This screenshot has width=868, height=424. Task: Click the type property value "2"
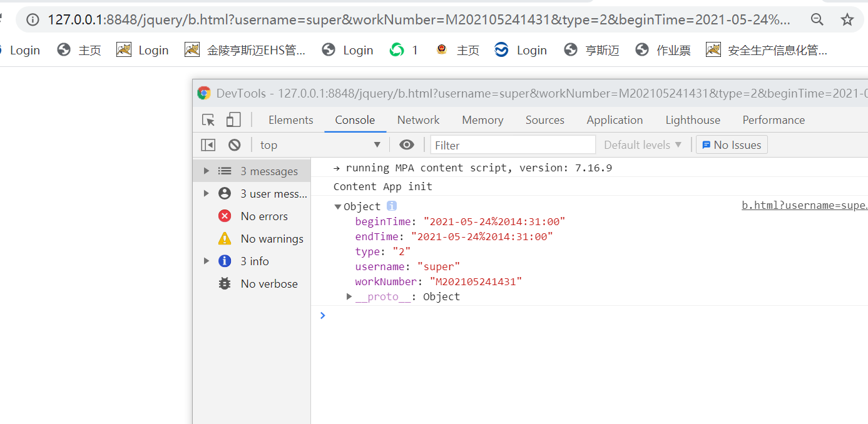(401, 251)
